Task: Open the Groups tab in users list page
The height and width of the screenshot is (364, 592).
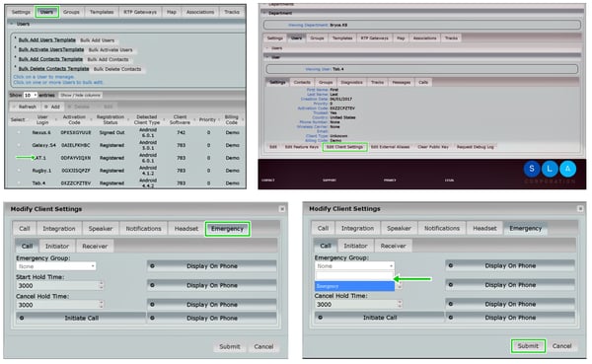Action: pyautogui.click(x=71, y=12)
